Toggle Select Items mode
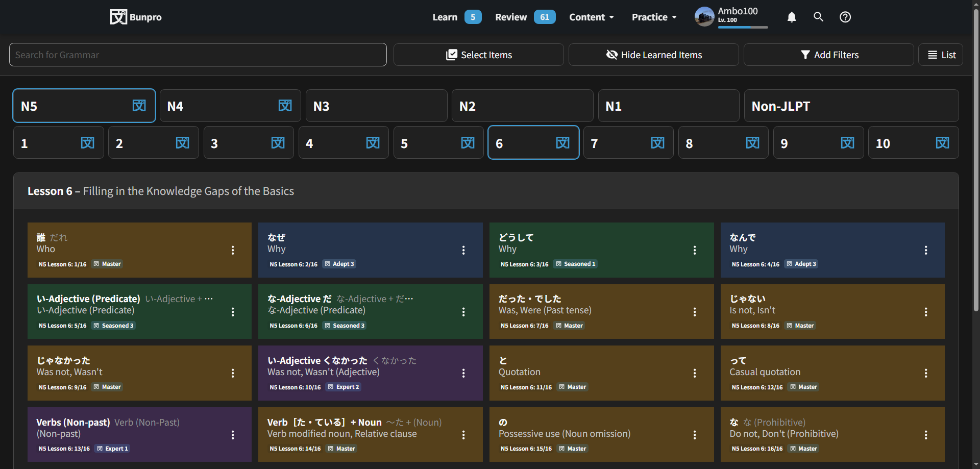 [x=478, y=55]
